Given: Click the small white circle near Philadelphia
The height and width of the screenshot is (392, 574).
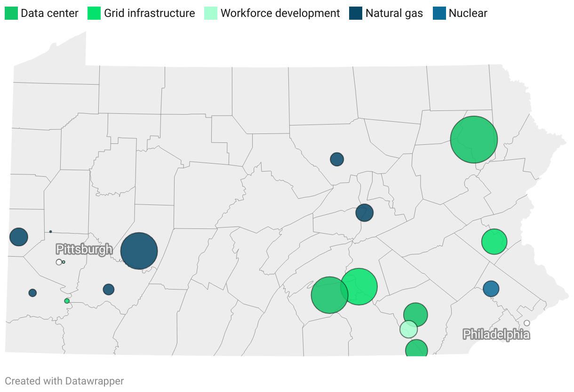Looking at the screenshot, I should point(527,323).
